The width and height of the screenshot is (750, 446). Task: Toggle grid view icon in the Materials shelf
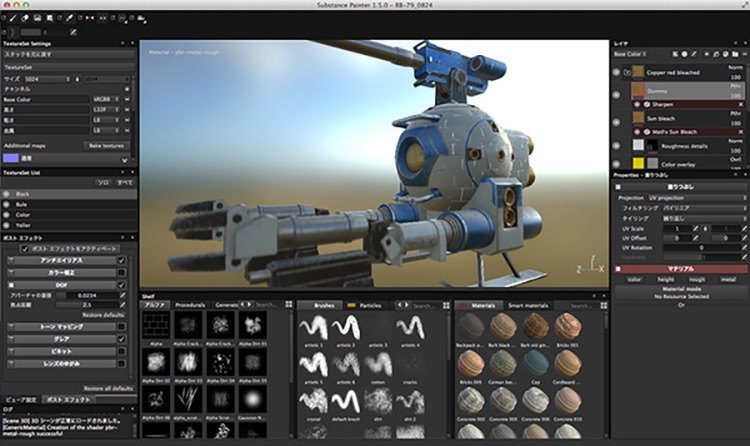point(604,305)
